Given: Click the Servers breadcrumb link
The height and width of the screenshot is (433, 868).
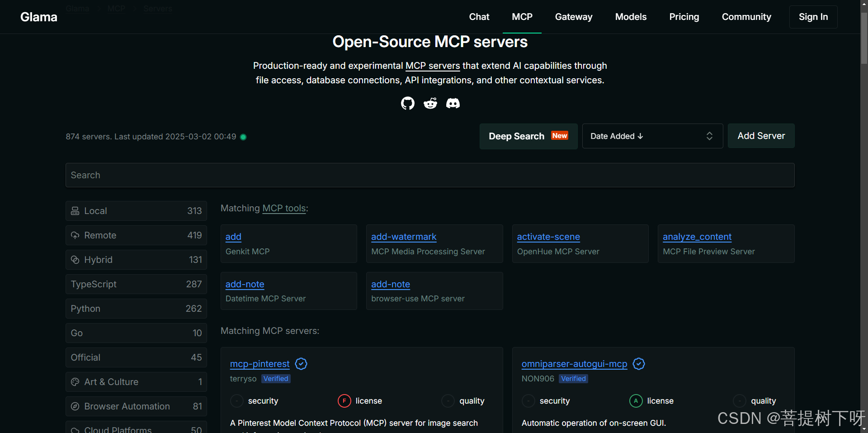Looking at the screenshot, I should [x=158, y=9].
